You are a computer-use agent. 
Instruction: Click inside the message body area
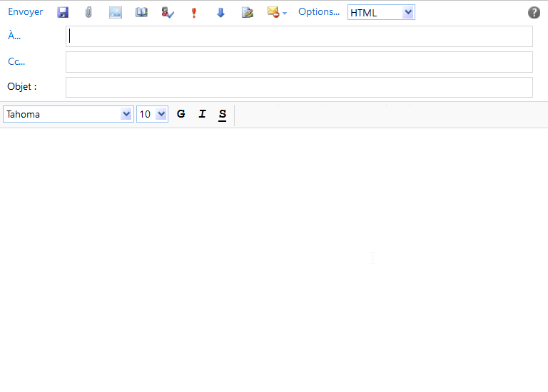tap(274, 259)
